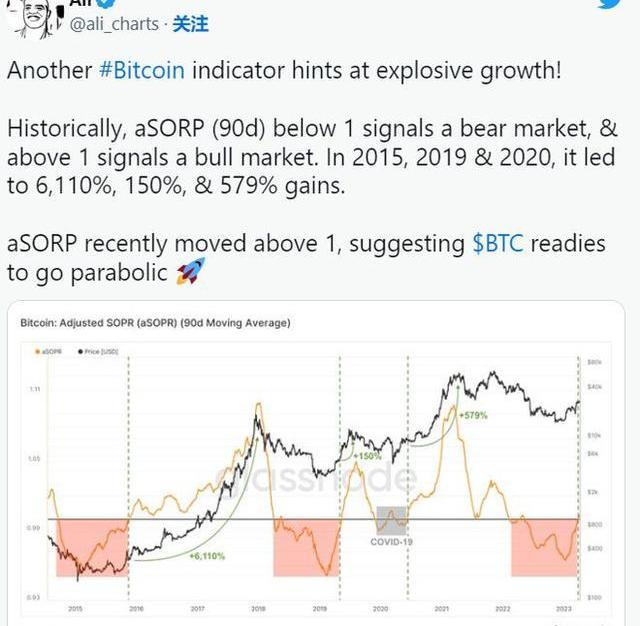
Task: Click the orange aSOPR legend dot
Action: coord(38,353)
